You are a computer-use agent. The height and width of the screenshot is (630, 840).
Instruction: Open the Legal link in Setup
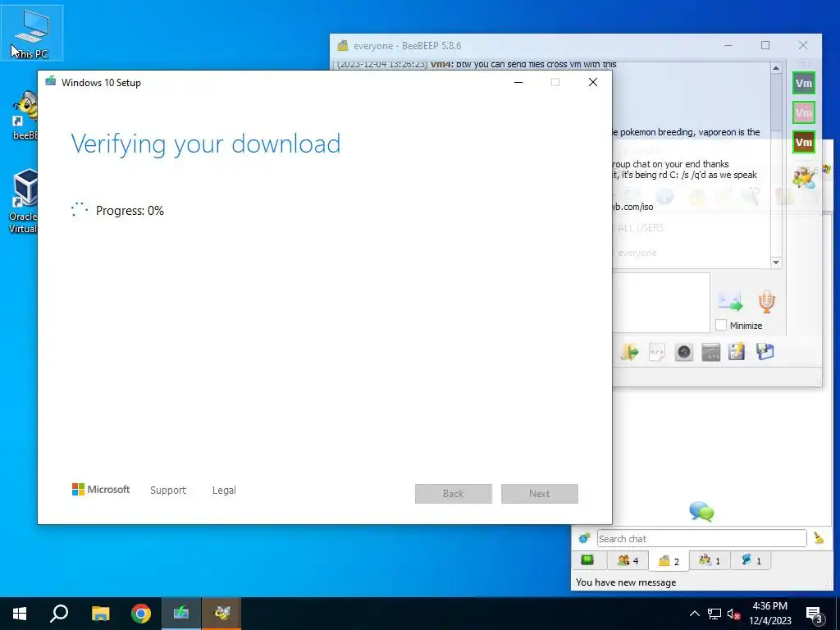tap(224, 491)
